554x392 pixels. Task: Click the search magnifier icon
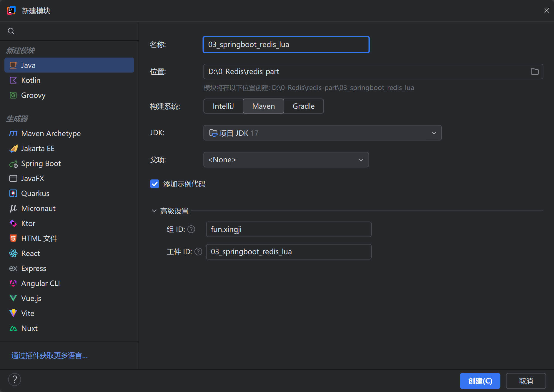pyautogui.click(x=11, y=31)
